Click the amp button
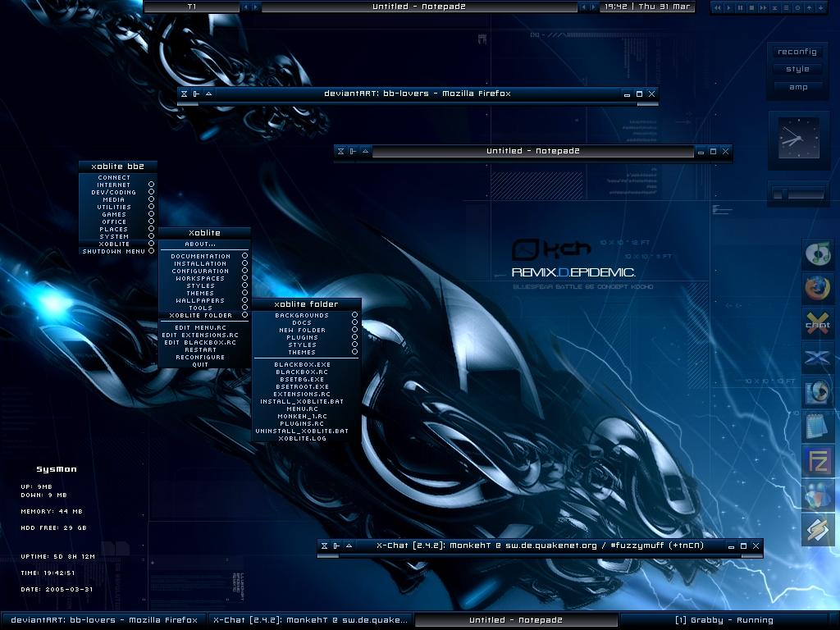The height and width of the screenshot is (630, 840). tap(797, 87)
